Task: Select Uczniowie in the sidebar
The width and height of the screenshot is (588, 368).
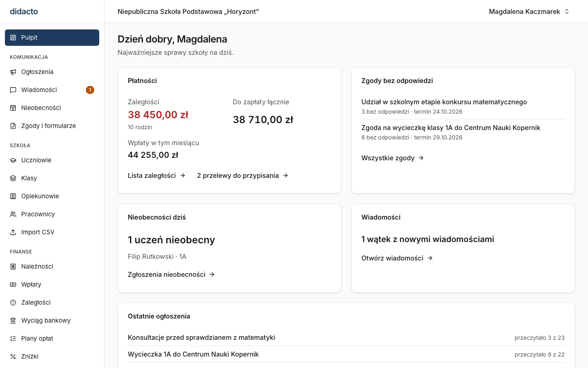Action: coord(52,160)
